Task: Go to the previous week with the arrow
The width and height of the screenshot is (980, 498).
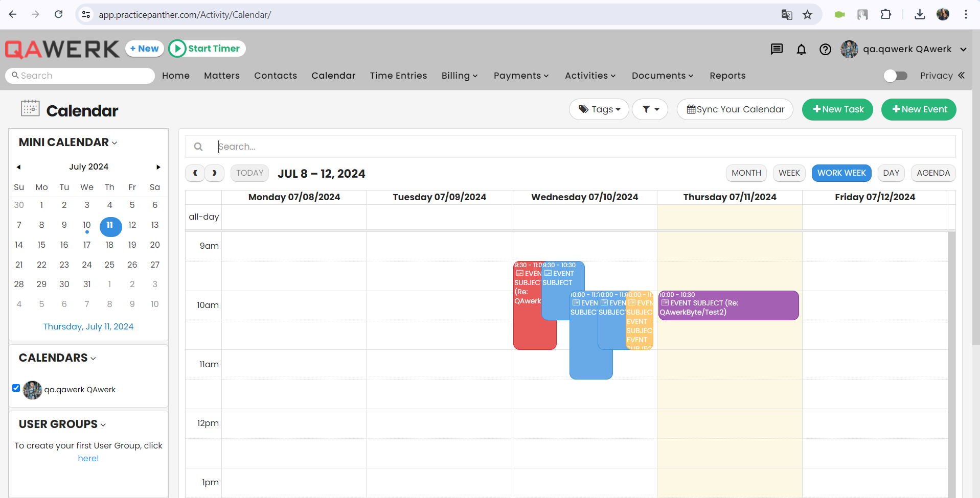Action: click(195, 173)
